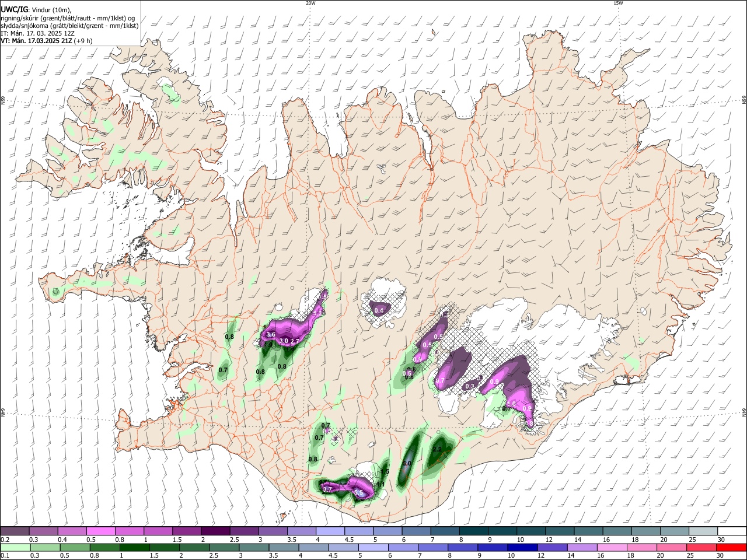This screenshot has height=560, width=747.
Task: Choose the lilac rain swatch labeled 14
Action: (x=582, y=547)
